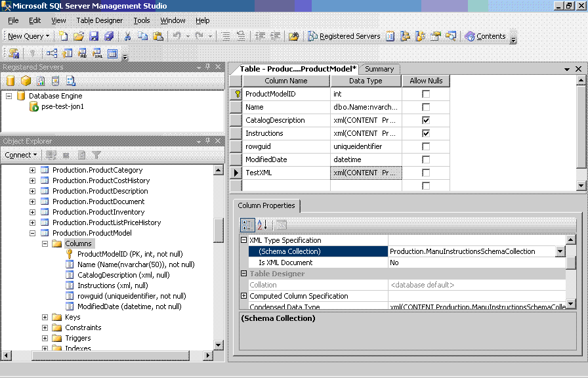
Task: Toggle Allow Nulls for ProductModelID
Action: point(426,94)
